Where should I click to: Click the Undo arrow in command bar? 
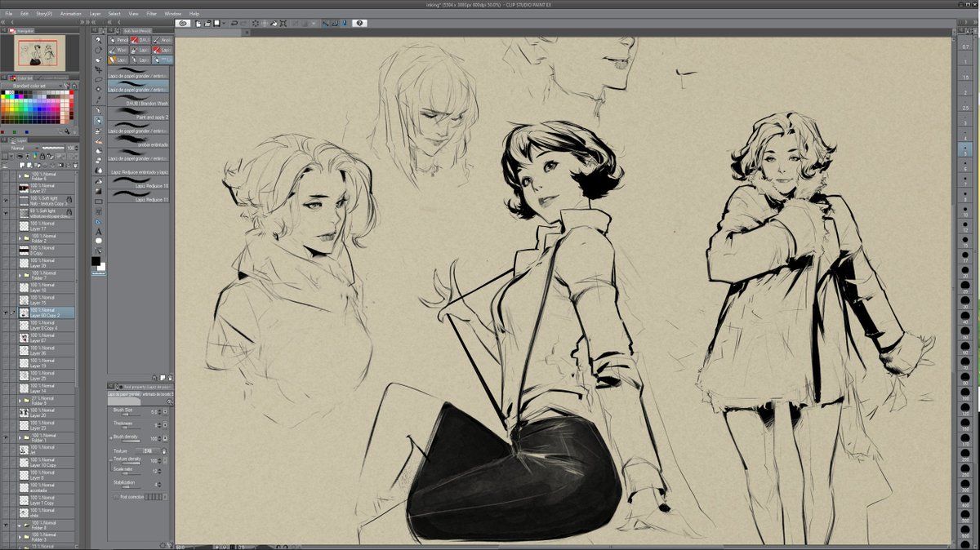pyautogui.click(x=234, y=24)
